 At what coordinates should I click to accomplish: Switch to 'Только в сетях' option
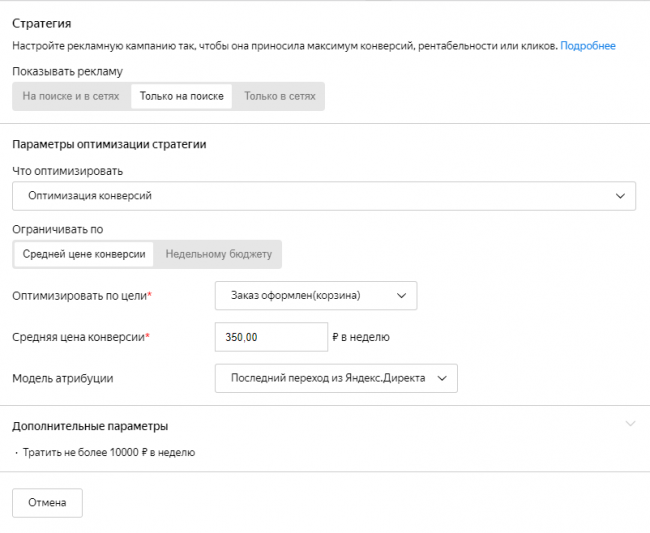[x=279, y=96]
